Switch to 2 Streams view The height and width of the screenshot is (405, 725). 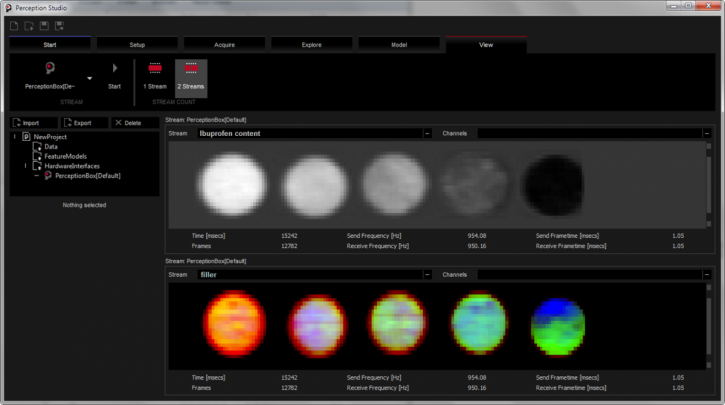point(191,78)
